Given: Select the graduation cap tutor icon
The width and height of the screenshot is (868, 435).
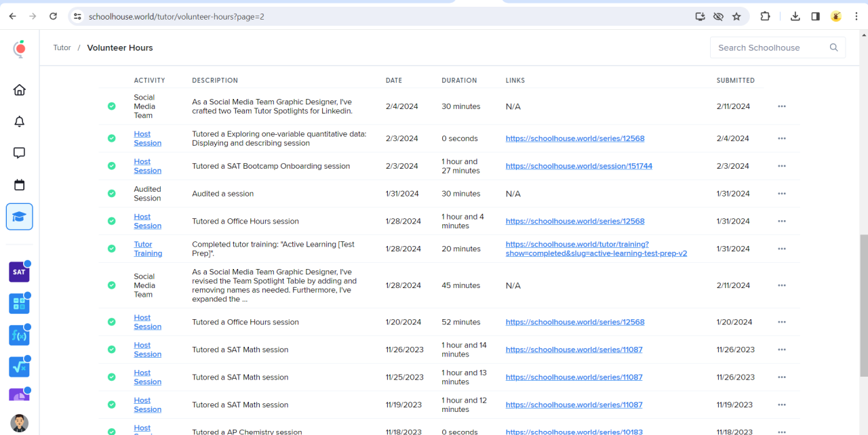Looking at the screenshot, I should [20, 217].
